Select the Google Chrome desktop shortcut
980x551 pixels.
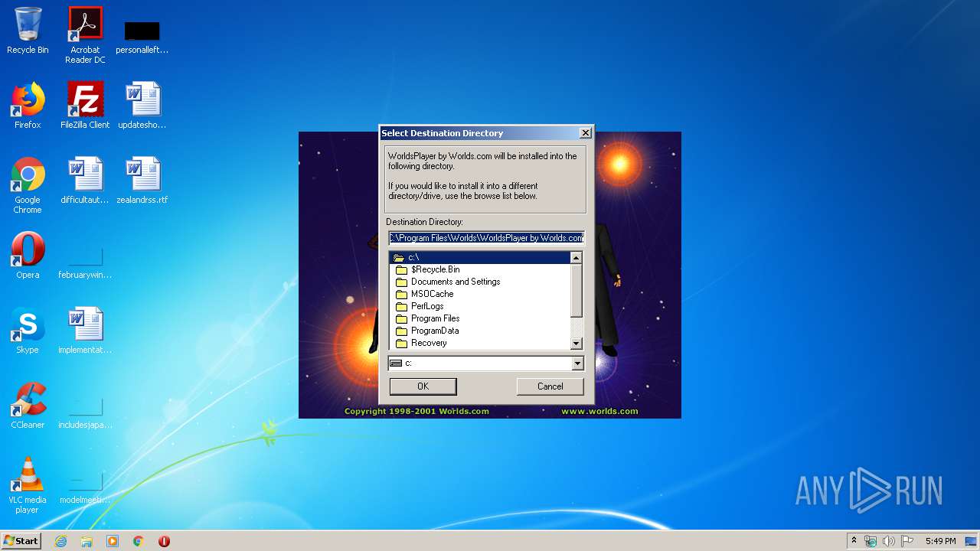point(28,185)
